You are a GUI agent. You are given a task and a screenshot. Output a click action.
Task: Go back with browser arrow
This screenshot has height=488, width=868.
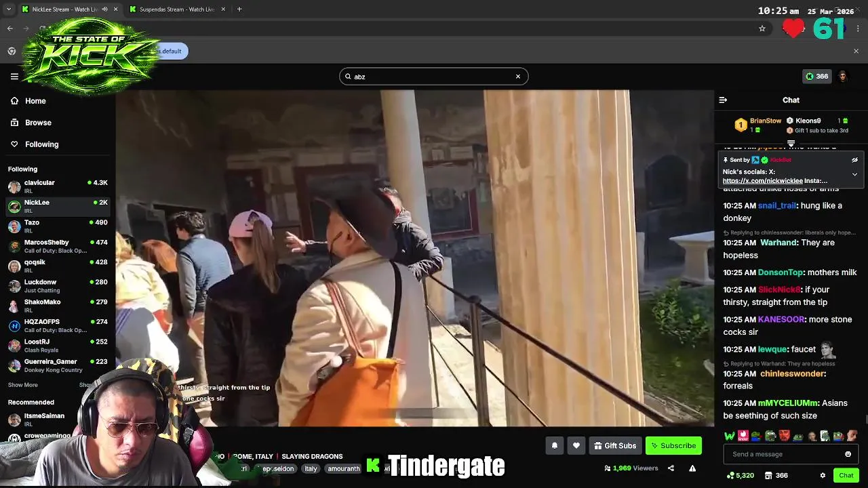point(10,28)
